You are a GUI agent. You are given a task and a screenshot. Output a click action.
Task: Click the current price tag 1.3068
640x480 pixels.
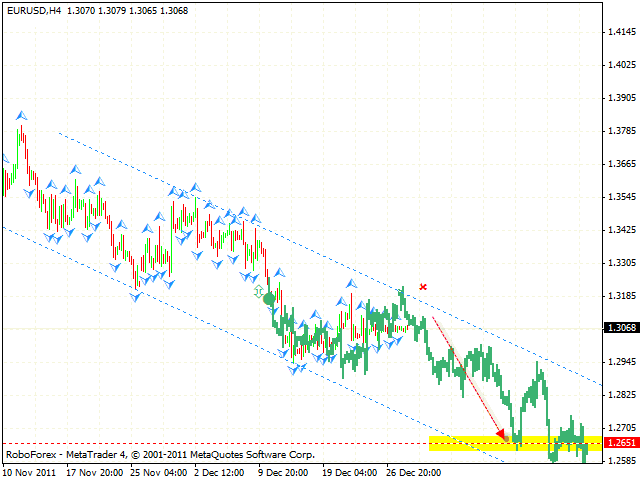coord(619,327)
